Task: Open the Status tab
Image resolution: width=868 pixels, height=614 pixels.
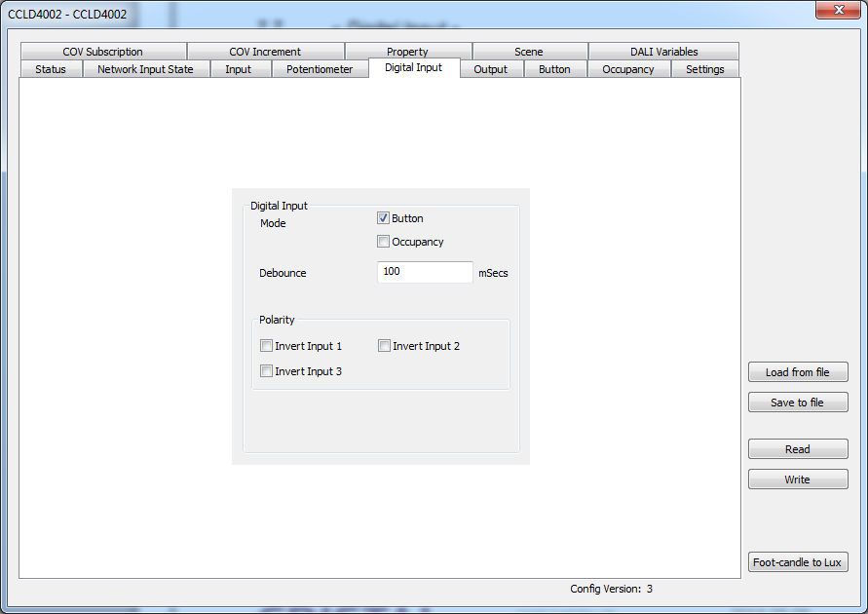Action: point(51,69)
